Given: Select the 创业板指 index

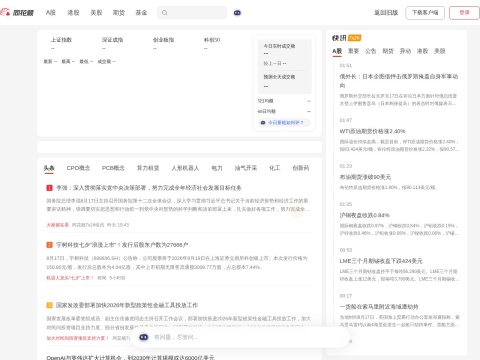Looking at the screenshot, I should [163, 40].
